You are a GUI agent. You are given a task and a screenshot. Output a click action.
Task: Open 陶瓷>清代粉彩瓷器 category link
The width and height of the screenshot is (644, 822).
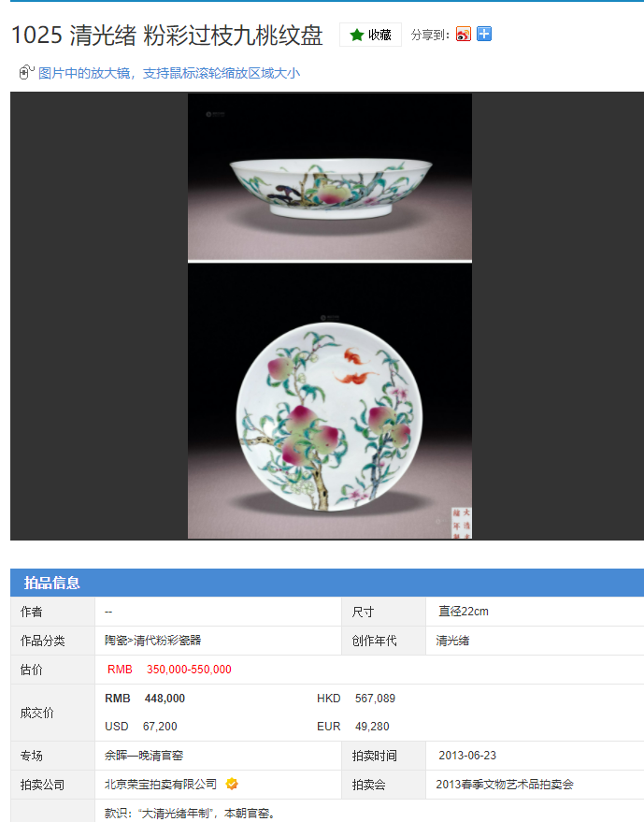pyautogui.click(x=153, y=640)
